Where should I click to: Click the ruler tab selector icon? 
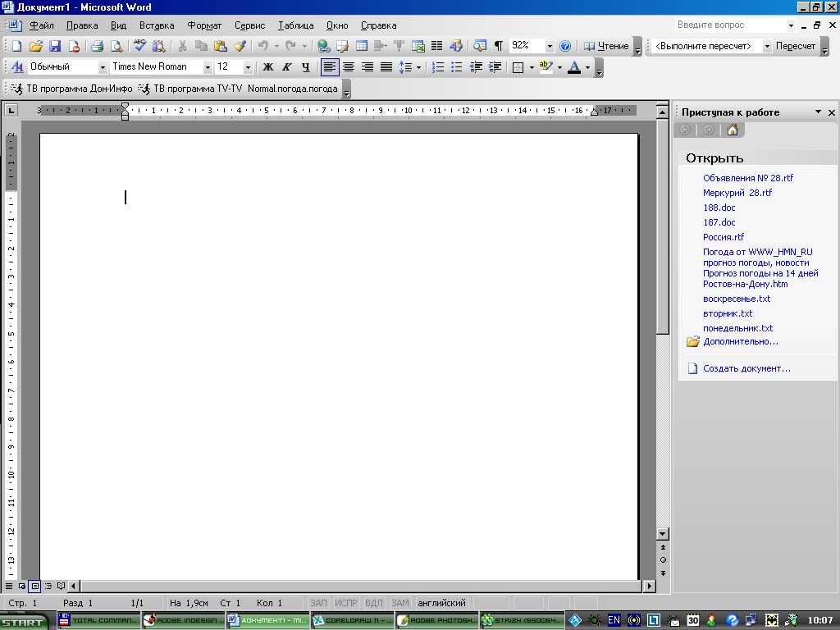coord(11,111)
